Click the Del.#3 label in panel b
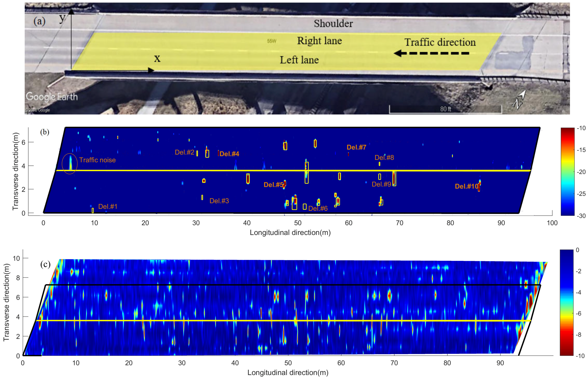588x380 pixels. point(219,201)
